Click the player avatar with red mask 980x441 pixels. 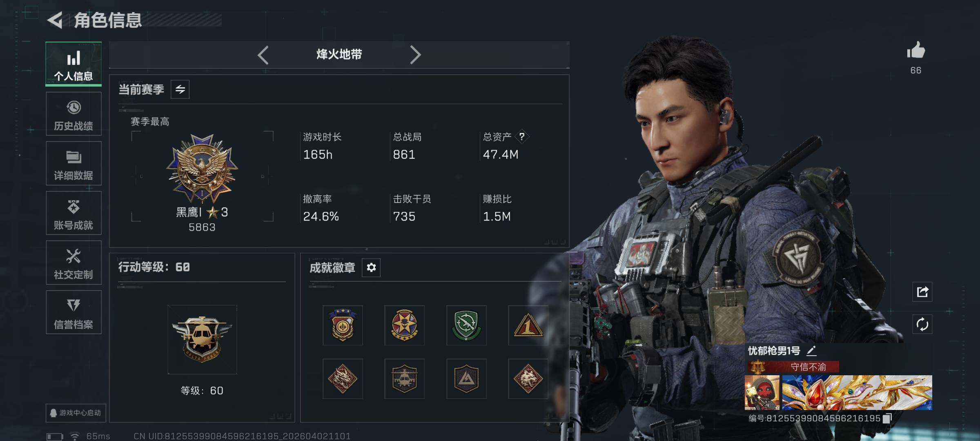point(762,392)
